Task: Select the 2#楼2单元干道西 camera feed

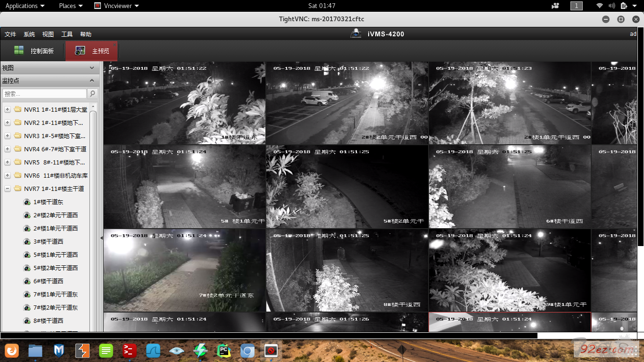Action: [347, 103]
